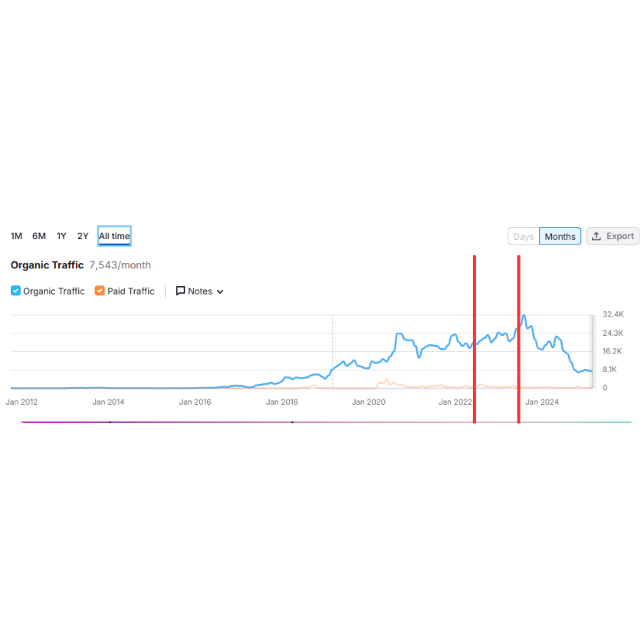The image size is (644, 644).
Task: Click the Export button
Action: (x=613, y=236)
